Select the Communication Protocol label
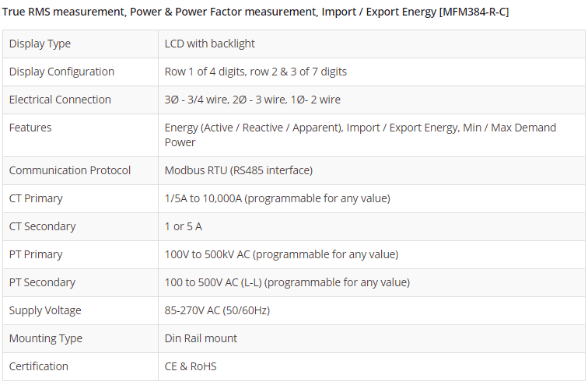Screen dimensions: 588x385 pos(70,170)
